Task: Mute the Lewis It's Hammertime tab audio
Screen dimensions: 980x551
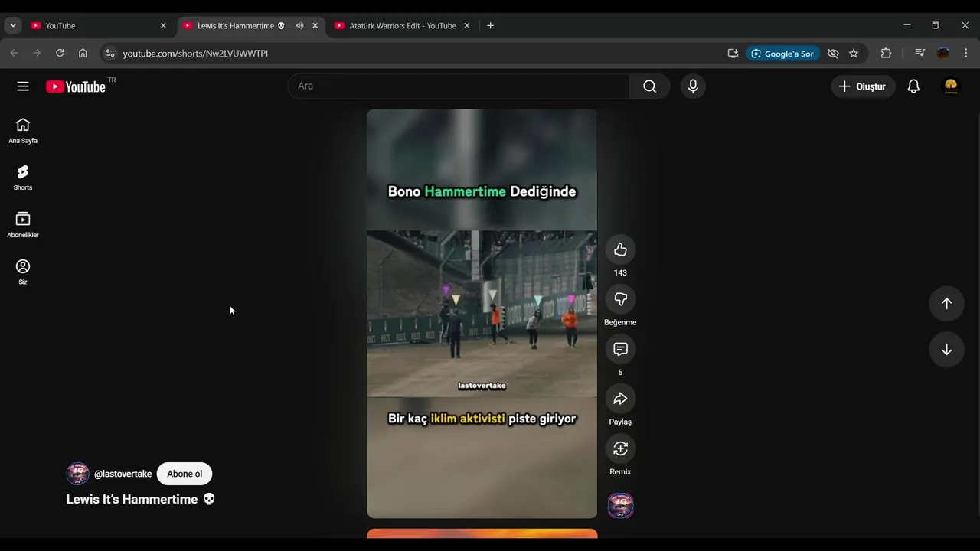Action: click(x=299, y=25)
